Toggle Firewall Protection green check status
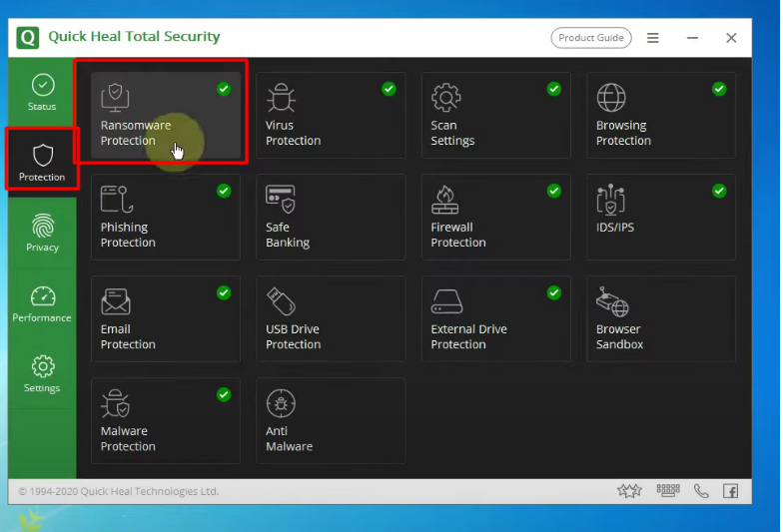 [554, 191]
